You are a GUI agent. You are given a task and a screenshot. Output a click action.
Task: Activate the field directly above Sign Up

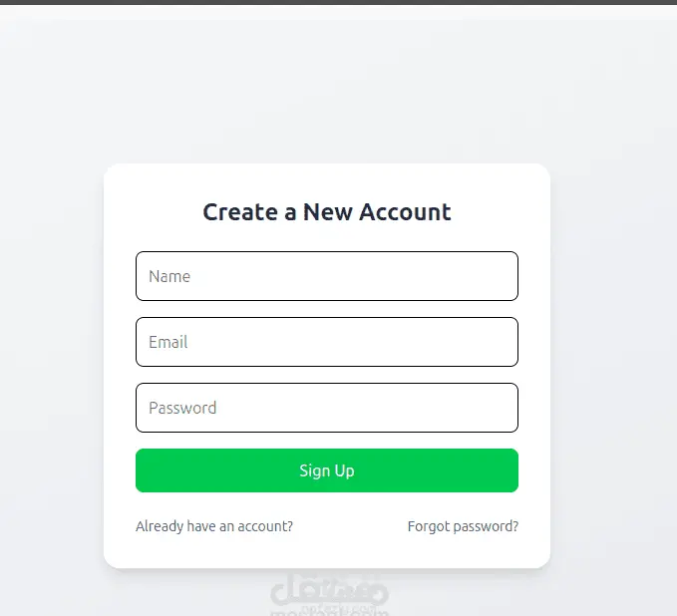tap(327, 408)
